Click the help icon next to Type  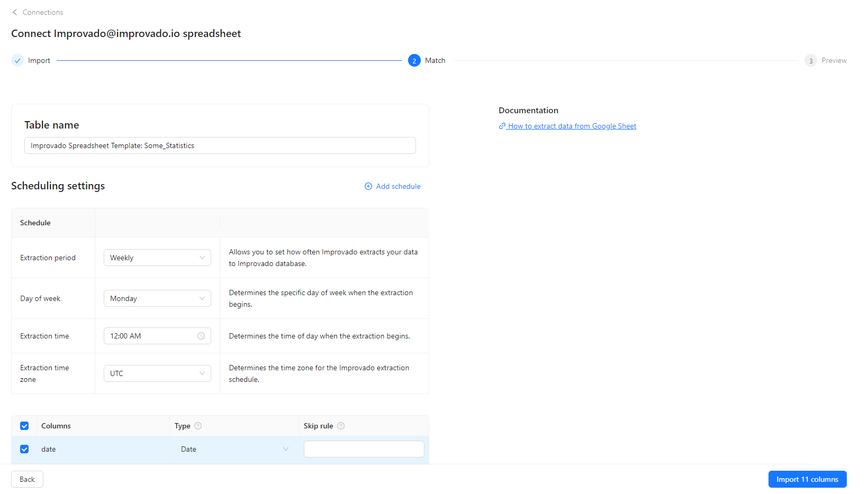pyautogui.click(x=198, y=426)
